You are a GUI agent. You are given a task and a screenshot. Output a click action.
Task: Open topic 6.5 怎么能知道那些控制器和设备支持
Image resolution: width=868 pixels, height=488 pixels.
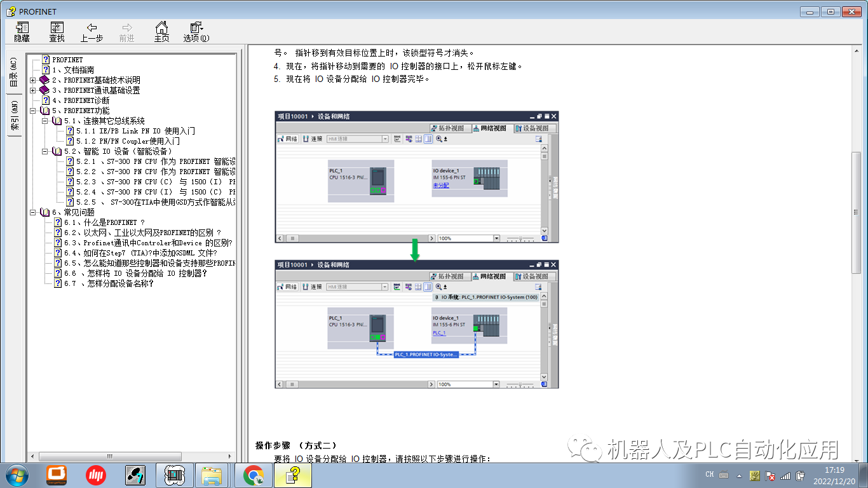[150, 263]
